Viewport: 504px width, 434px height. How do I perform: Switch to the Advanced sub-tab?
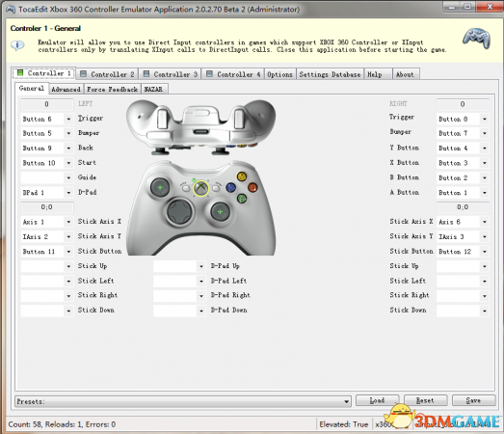point(66,89)
